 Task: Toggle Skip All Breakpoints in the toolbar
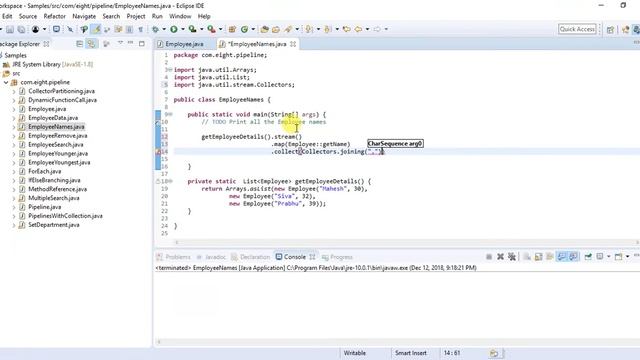70,29
